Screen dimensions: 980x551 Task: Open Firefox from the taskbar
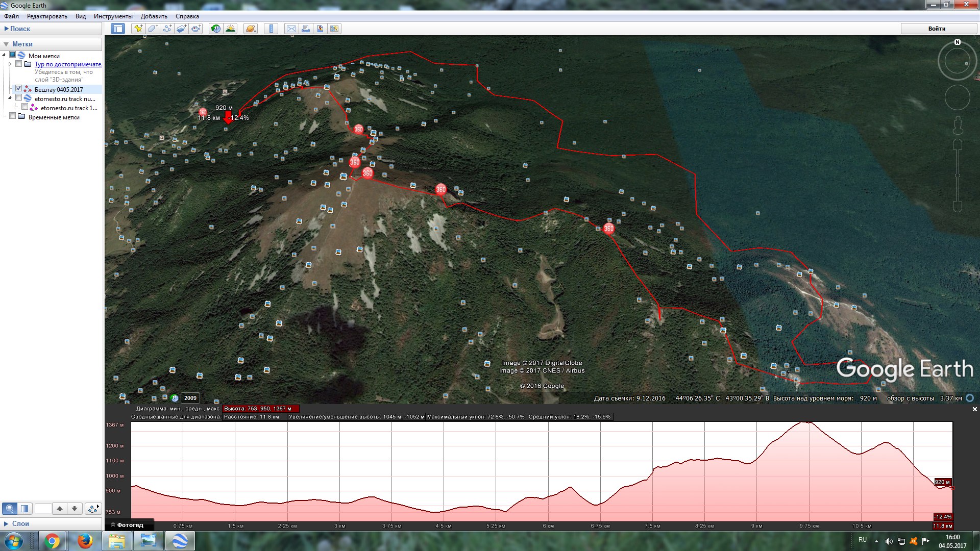coord(85,541)
